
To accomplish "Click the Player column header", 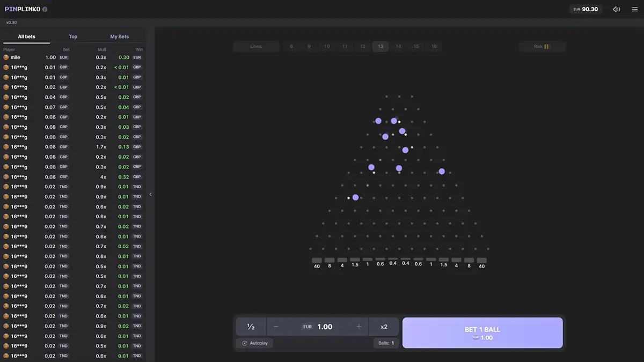I will 9,49.
